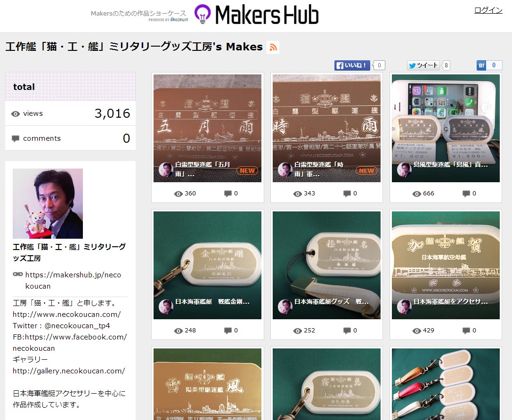
Task: Open the title 日本海軍艦艇グッズ 戦...
Action: point(332,302)
